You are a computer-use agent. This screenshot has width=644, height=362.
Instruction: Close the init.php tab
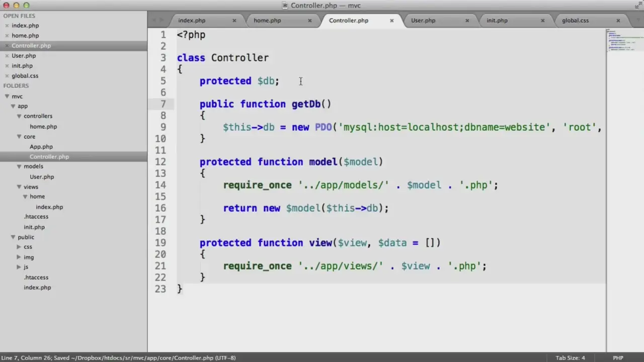point(542,21)
